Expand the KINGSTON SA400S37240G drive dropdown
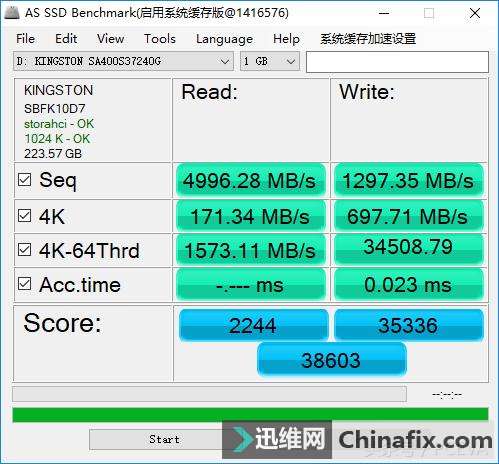This screenshot has height=464, width=499. 123,61
